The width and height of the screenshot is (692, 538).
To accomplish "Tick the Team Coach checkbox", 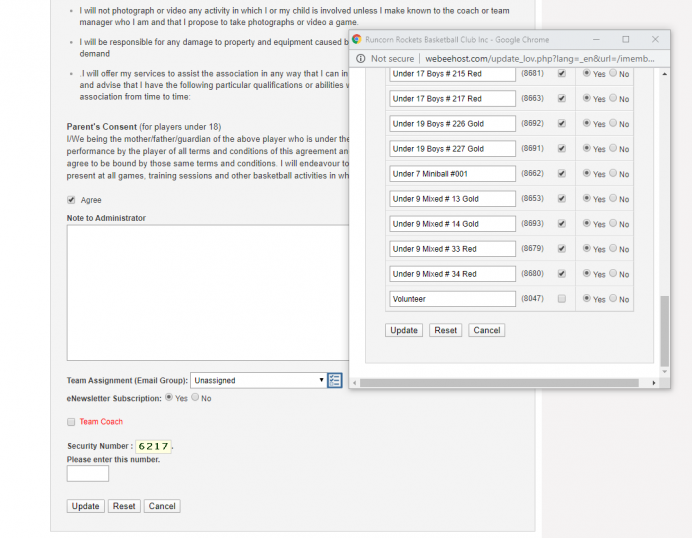I will pyautogui.click(x=71, y=422).
